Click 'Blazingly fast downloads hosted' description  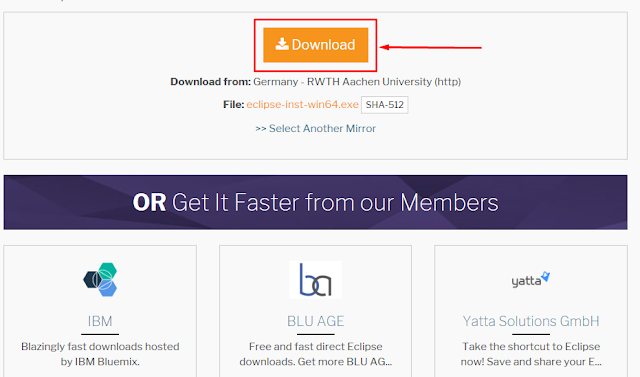(x=100, y=346)
